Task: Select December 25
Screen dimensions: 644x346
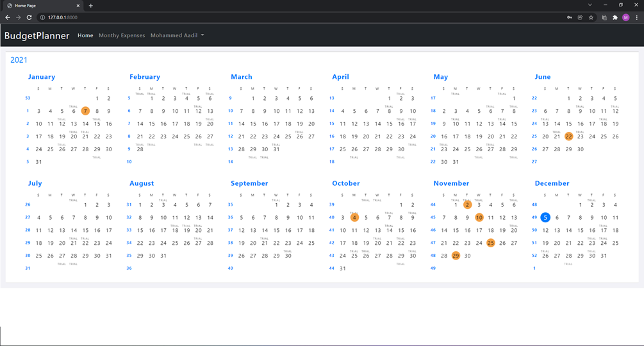Action: tap(615, 243)
